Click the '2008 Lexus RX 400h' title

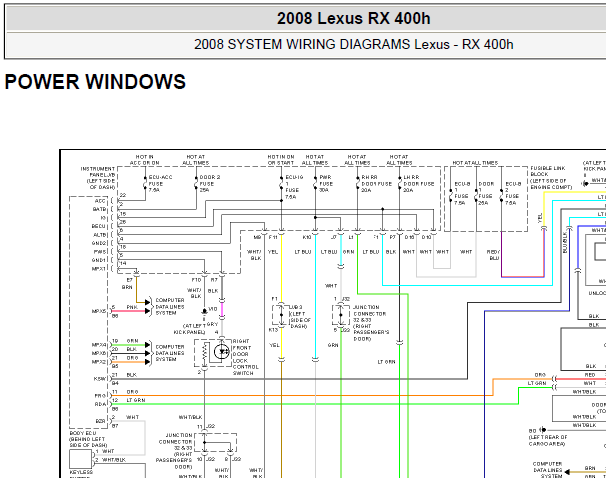pos(353,19)
